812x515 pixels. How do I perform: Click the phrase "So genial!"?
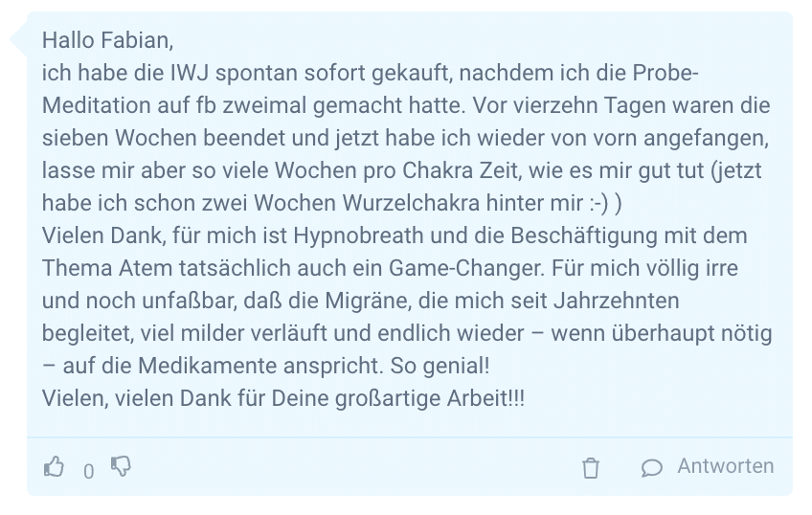(x=440, y=366)
